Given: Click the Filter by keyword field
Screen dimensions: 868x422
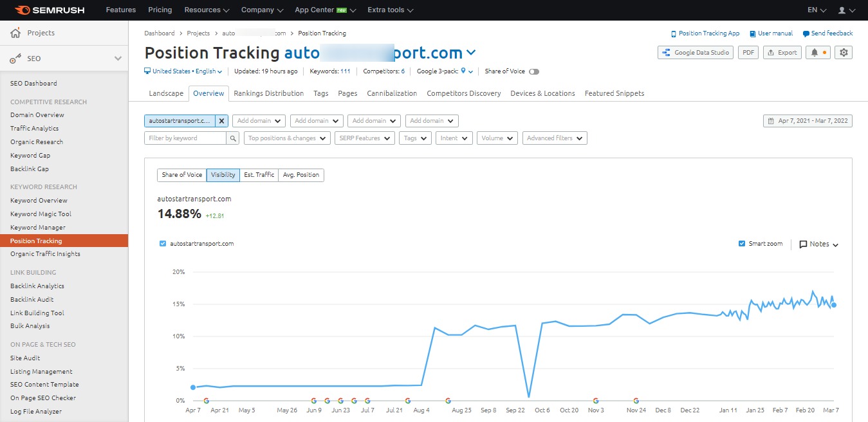Looking at the screenshot, I should click(x=185, y=138).
